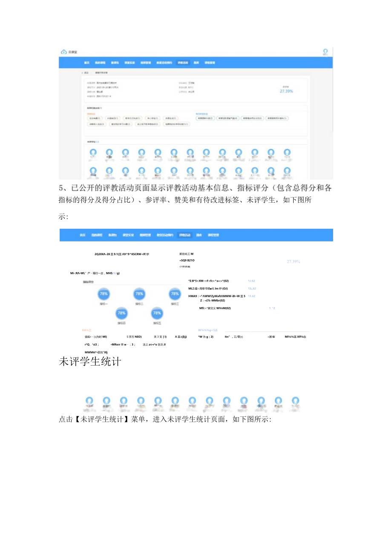Open the user avatar icon at top right

pyautogui.click(x=324, y=51)
